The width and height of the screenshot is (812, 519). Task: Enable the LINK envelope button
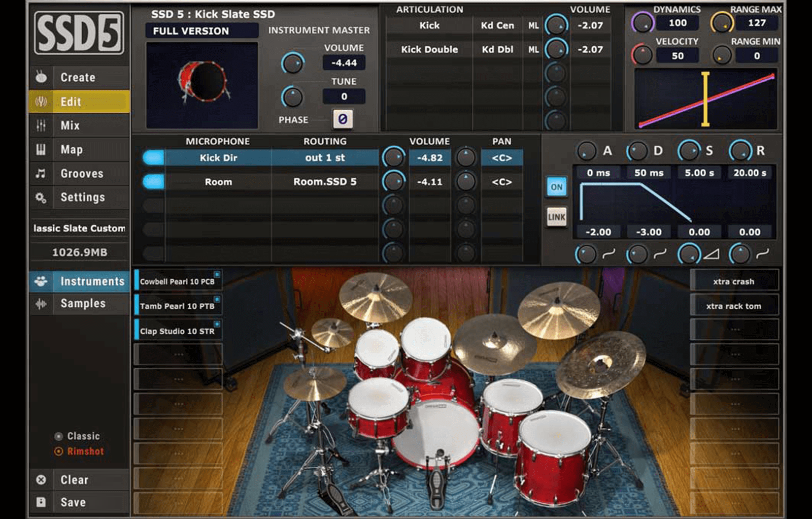click(x=557, y=216)
